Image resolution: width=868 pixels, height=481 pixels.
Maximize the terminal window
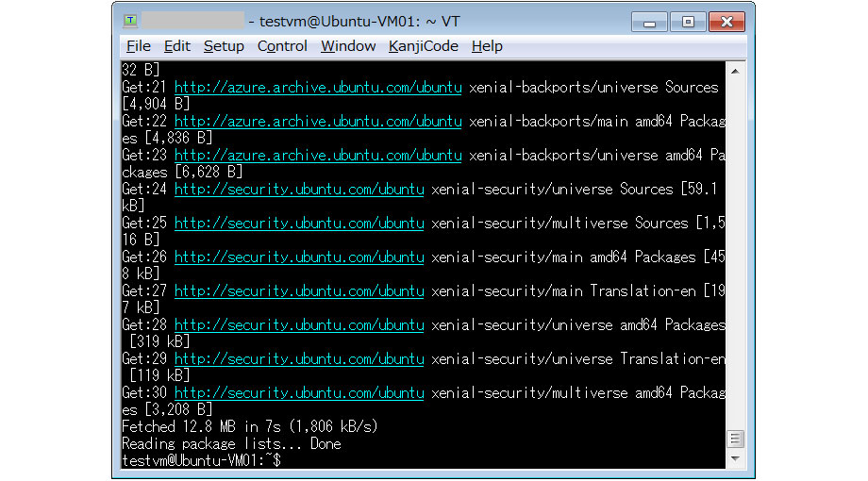(688, 22)
